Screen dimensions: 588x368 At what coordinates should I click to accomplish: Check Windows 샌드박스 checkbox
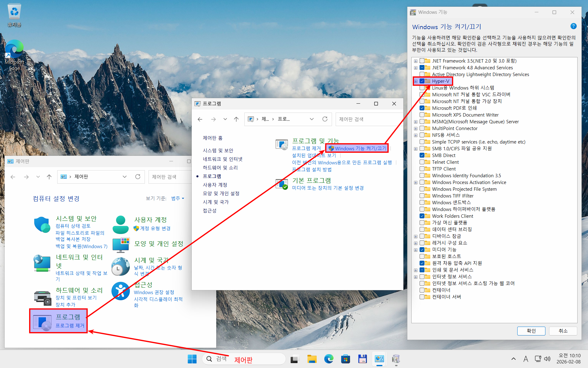[x=422, y=202]
